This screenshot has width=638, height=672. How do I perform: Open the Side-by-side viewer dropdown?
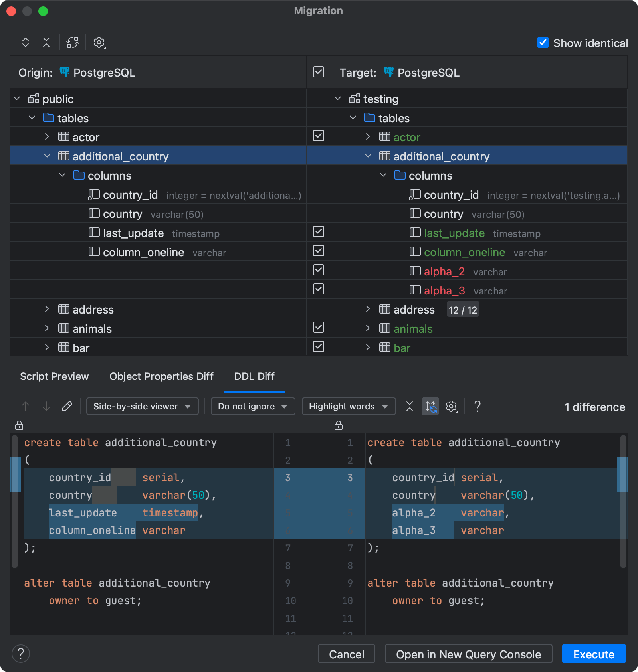click(142, 407)
